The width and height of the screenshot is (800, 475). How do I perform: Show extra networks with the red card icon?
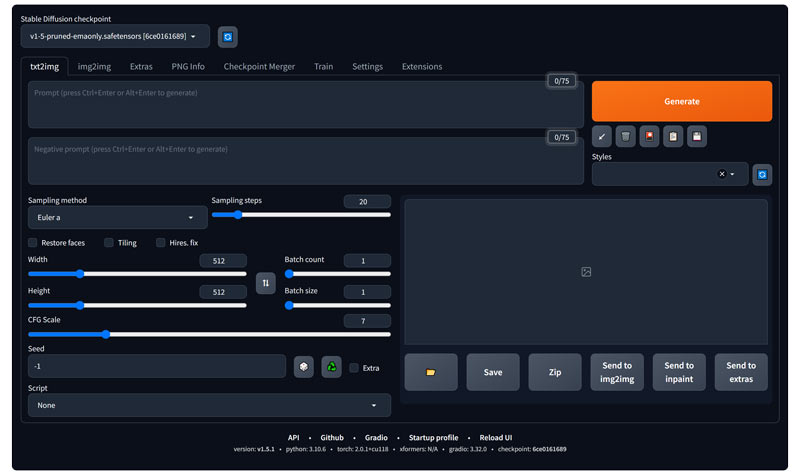[x=649, y=136]
